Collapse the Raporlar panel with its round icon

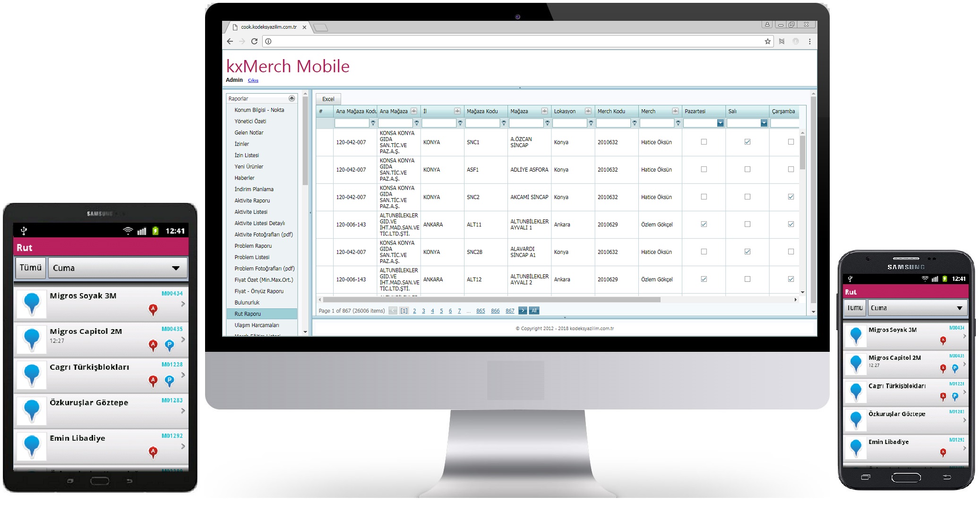[292, 99]
